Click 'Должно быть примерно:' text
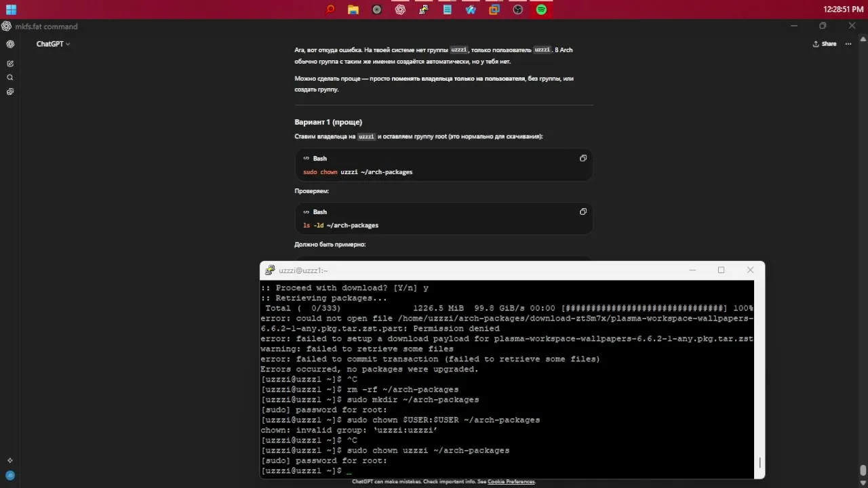Screen dimensions: 868x488 (330, 244)
